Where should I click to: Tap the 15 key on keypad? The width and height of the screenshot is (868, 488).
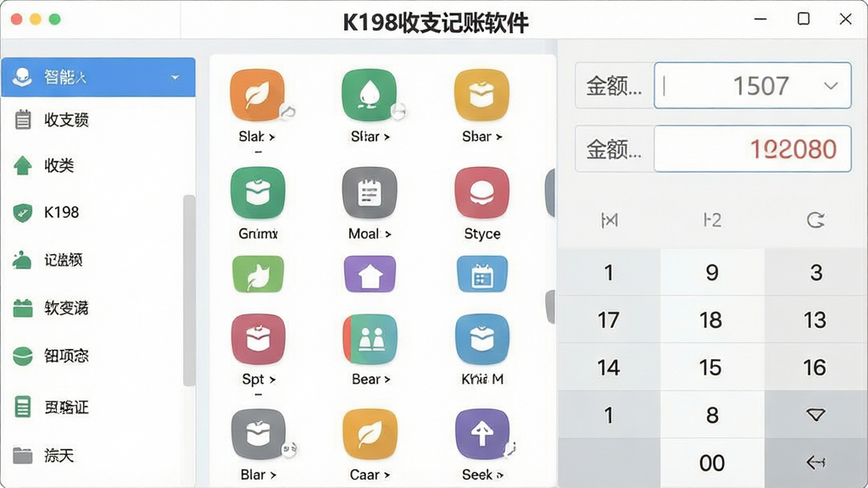712,368
